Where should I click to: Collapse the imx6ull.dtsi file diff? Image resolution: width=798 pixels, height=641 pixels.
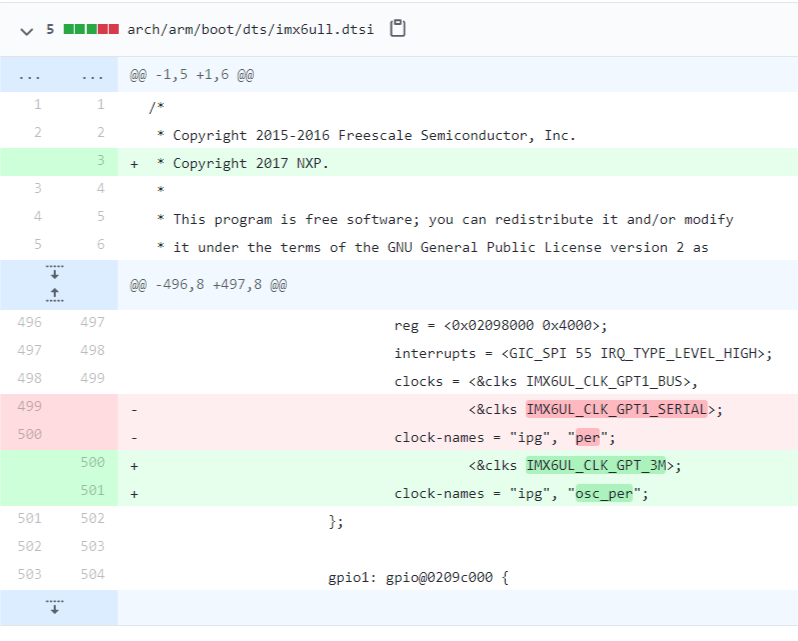point(26,31)
